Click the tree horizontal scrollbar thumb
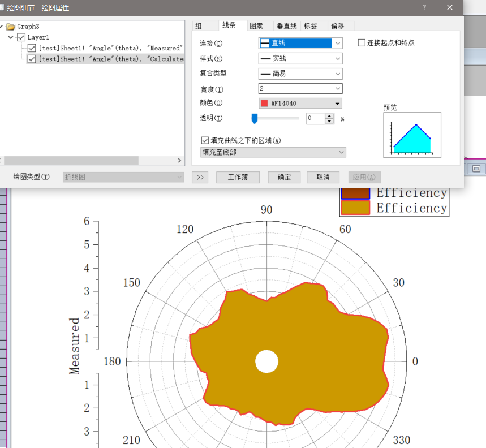The image size is (486, 448). pyautogui.click(x=71, y=161)
